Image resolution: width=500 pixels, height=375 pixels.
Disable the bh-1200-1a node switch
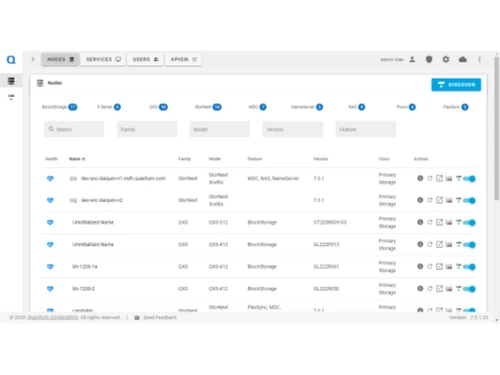point(470,267)
